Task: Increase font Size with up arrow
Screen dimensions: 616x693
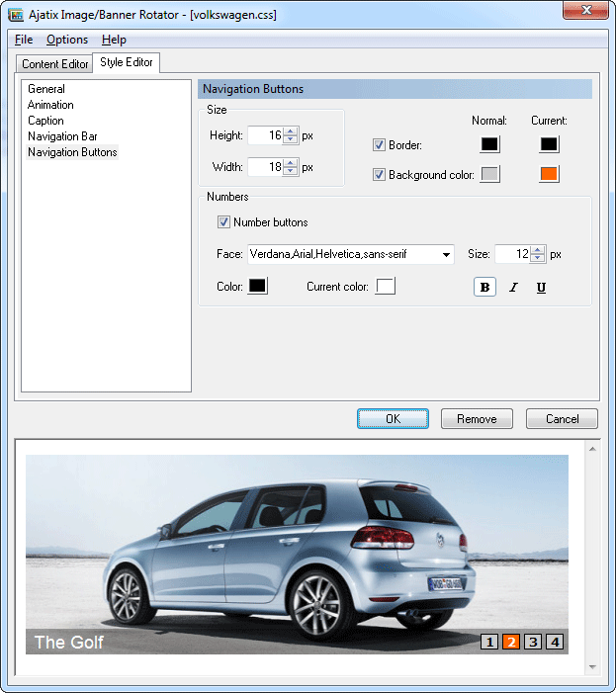Action: pos(537,250)
